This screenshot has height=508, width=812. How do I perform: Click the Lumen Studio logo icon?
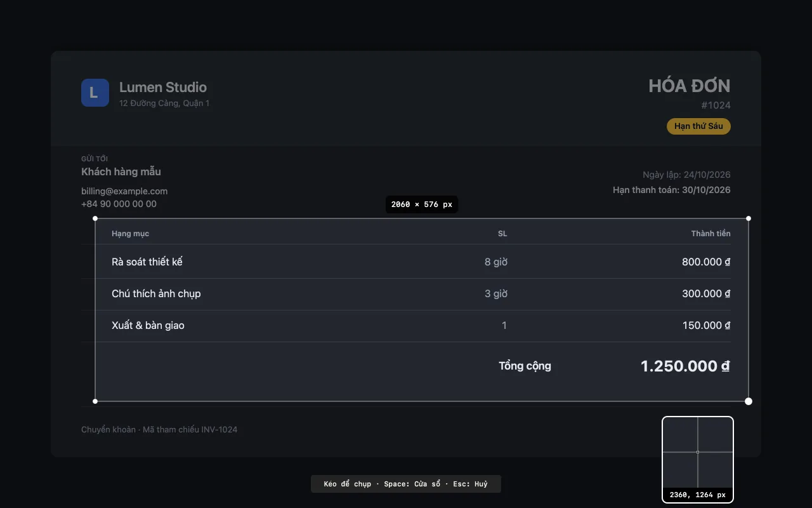(95, 93)
